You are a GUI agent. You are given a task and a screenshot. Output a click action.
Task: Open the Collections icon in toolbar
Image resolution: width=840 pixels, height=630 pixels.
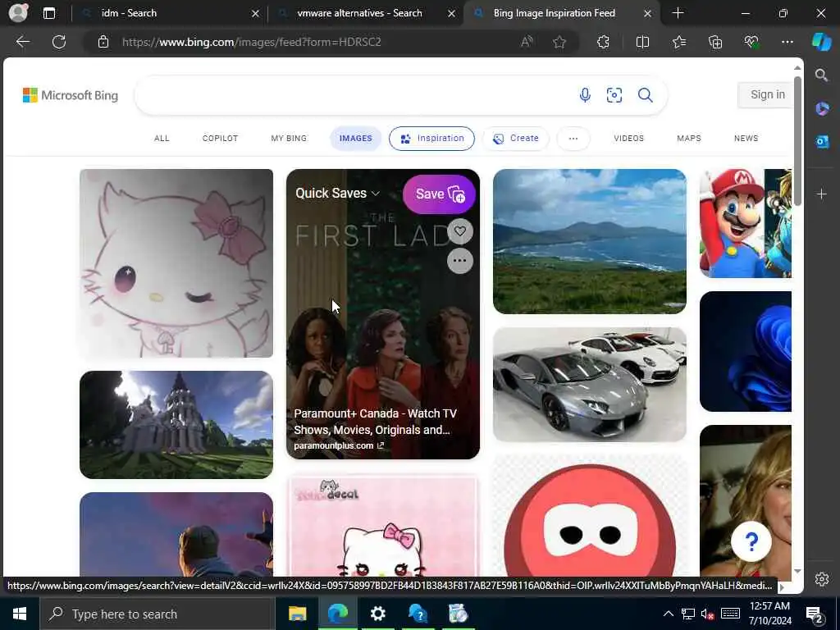(715, 42)
